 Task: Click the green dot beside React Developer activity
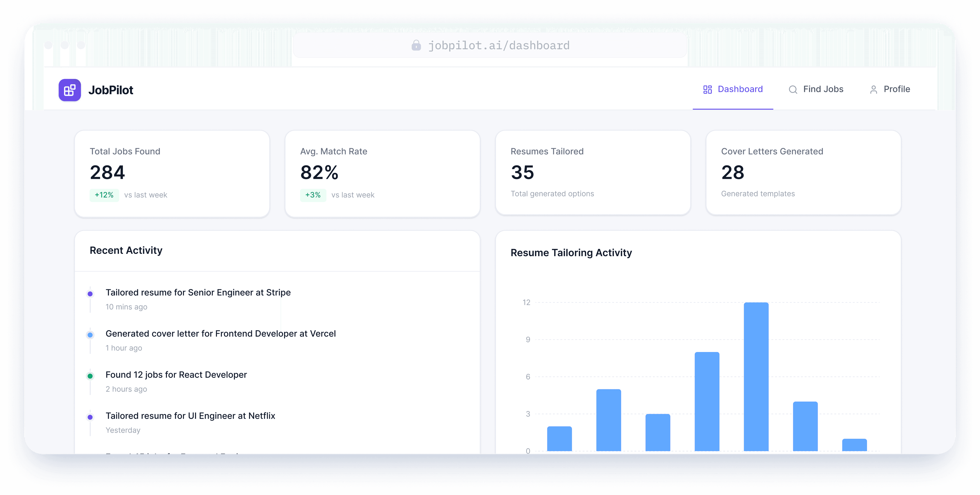pos(90,376)
